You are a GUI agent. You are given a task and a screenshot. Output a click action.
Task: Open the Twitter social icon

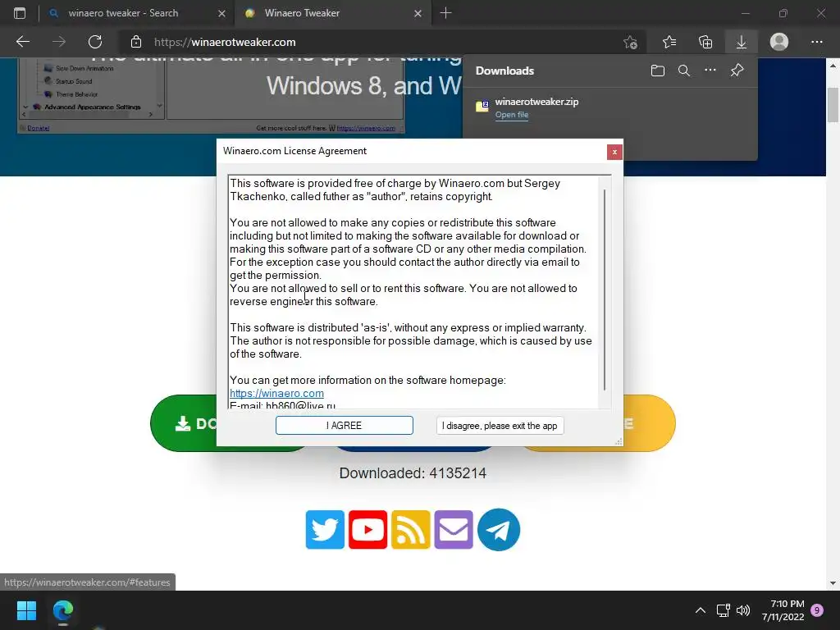325,530
